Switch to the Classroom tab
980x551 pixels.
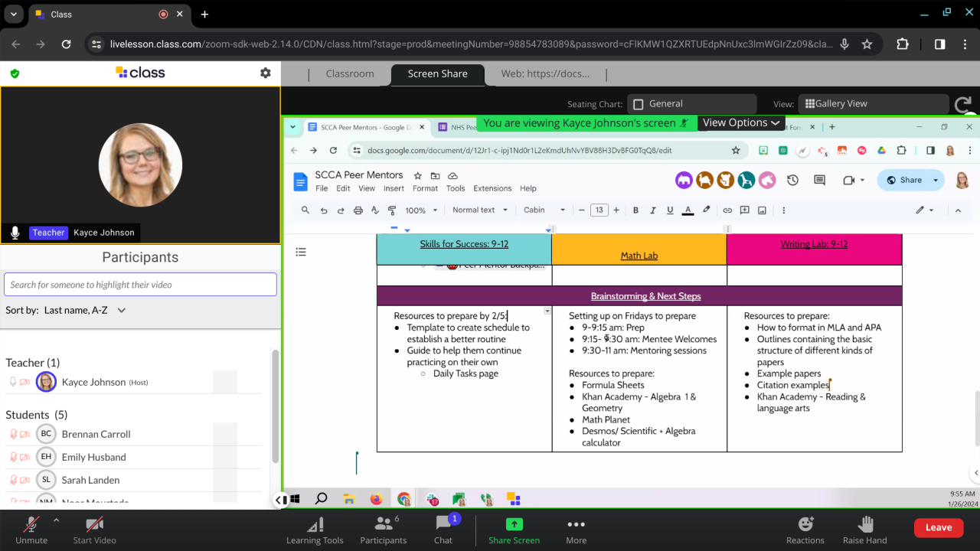(x=350, y=73)
